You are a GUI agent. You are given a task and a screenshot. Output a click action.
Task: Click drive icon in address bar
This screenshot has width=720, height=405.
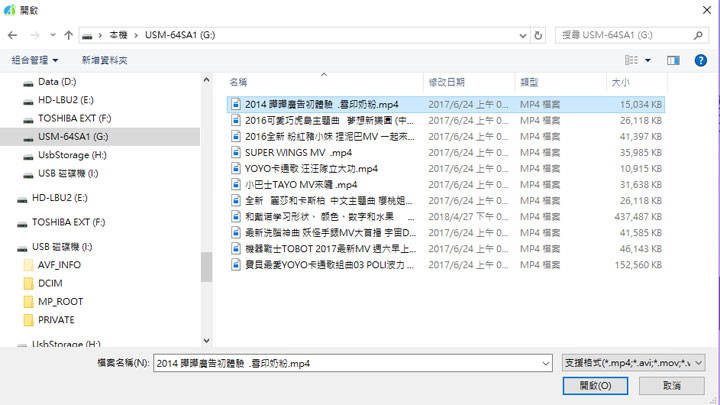pyautogui.click(x=87, y=35)
